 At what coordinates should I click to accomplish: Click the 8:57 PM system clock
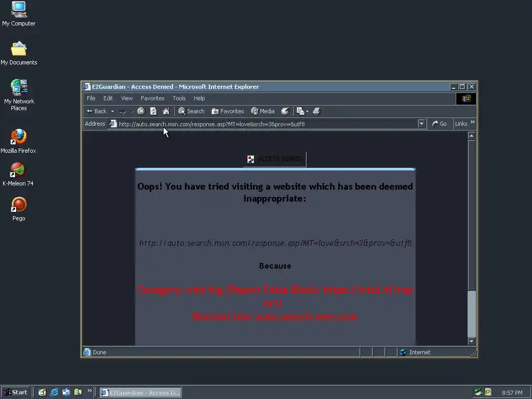(x=512, y=393)
